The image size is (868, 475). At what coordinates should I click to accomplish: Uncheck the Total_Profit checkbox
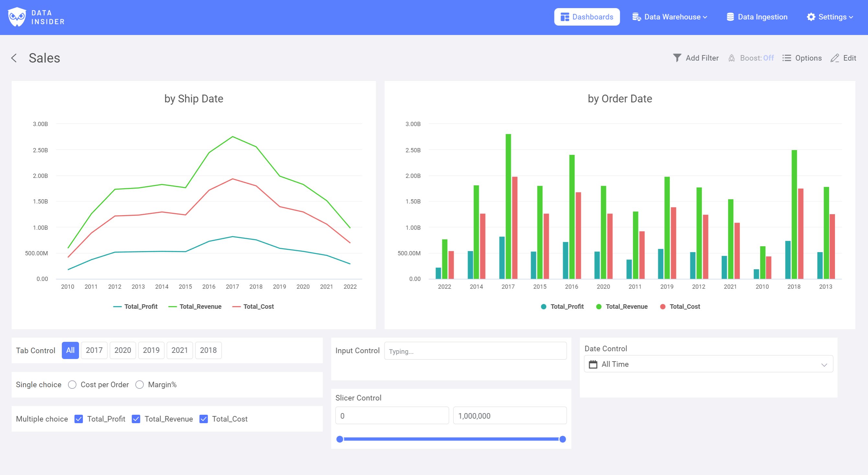[x=78, y=419]
